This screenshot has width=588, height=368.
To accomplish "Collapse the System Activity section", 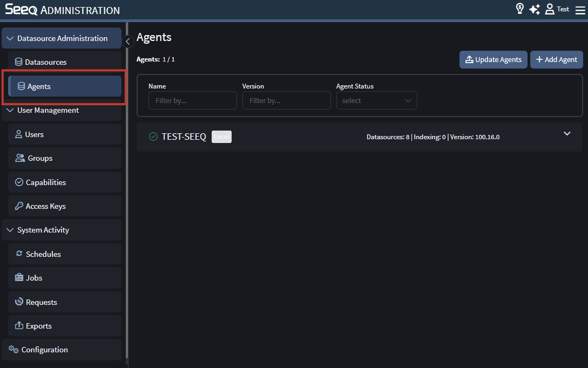I will pyautogui.click(x=10, y=230).
